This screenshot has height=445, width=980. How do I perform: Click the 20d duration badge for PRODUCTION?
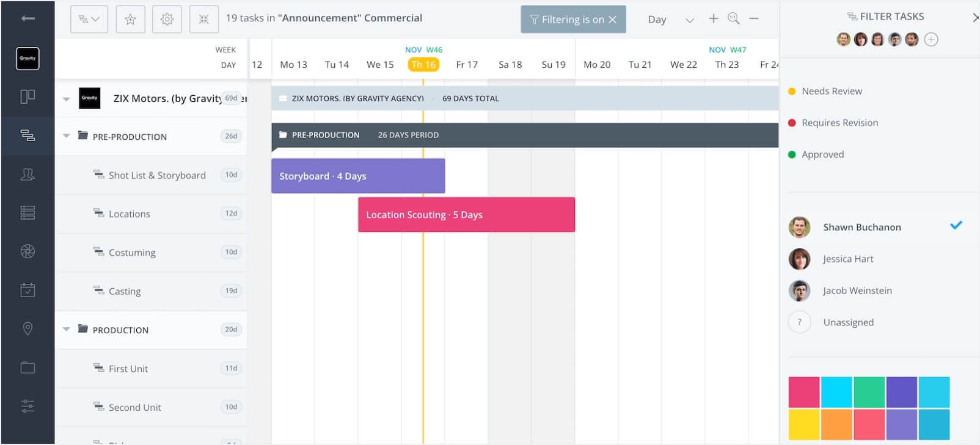point(231,330)
